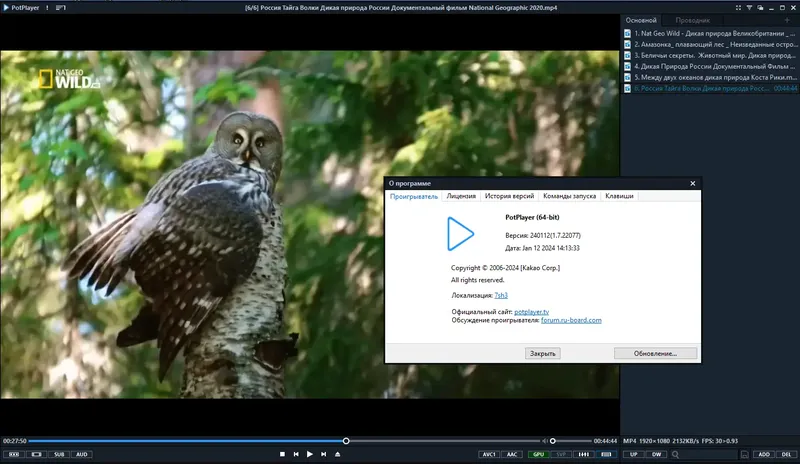Click the pin-on-top icon beside the exclamation mark
This screenshot has width=800, height=464.
pyautogui.click(x=61, y=8)
